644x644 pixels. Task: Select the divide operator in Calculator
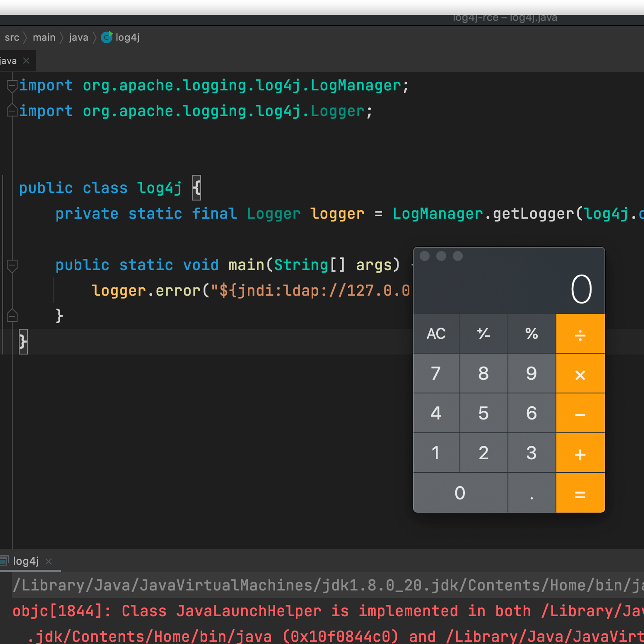[580, 333]
